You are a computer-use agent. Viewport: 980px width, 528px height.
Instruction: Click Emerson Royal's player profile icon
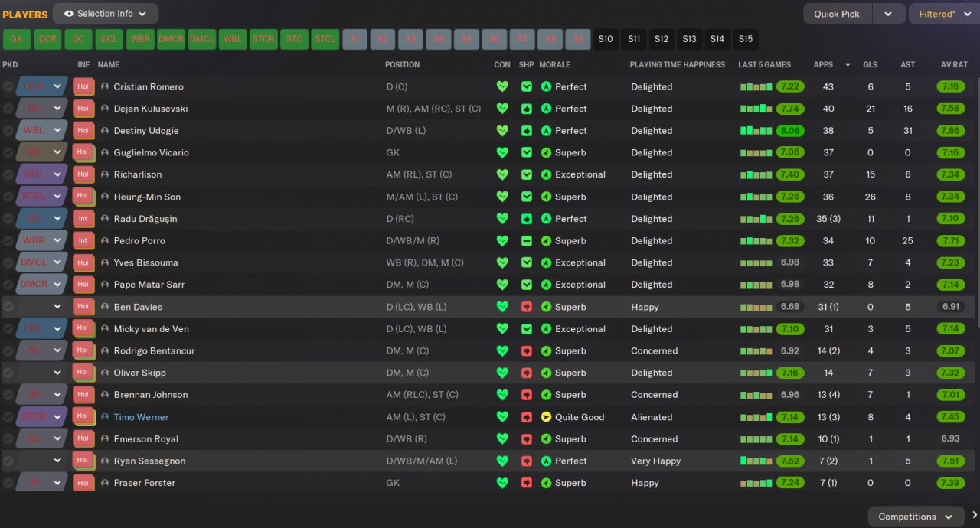pyautogui.click(x=105, y=439)
